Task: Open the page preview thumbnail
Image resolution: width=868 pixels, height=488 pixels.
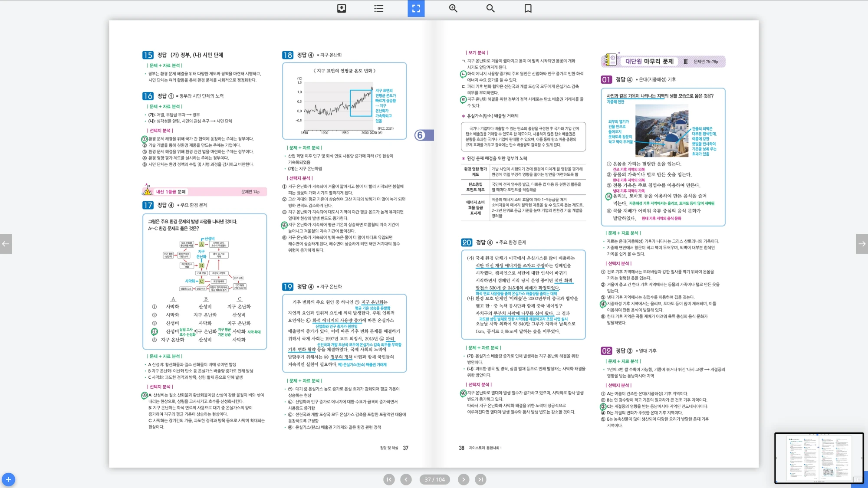Action: (819, 458)
